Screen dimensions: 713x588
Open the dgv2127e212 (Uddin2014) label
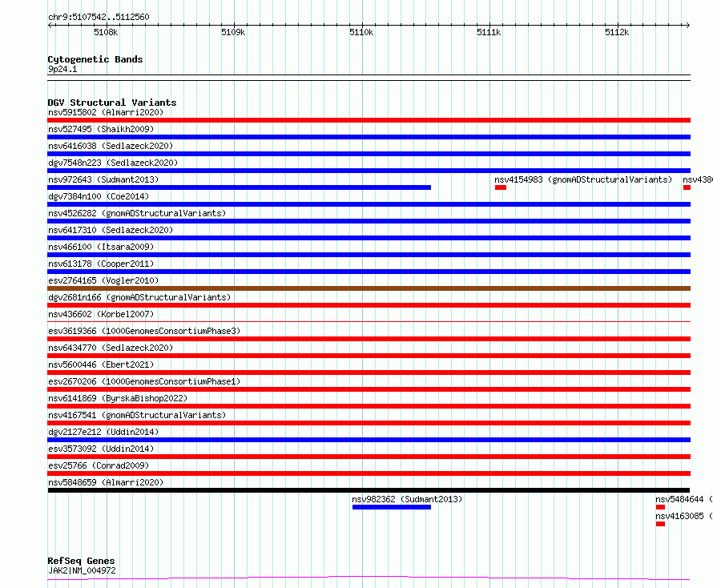[103, 432]
